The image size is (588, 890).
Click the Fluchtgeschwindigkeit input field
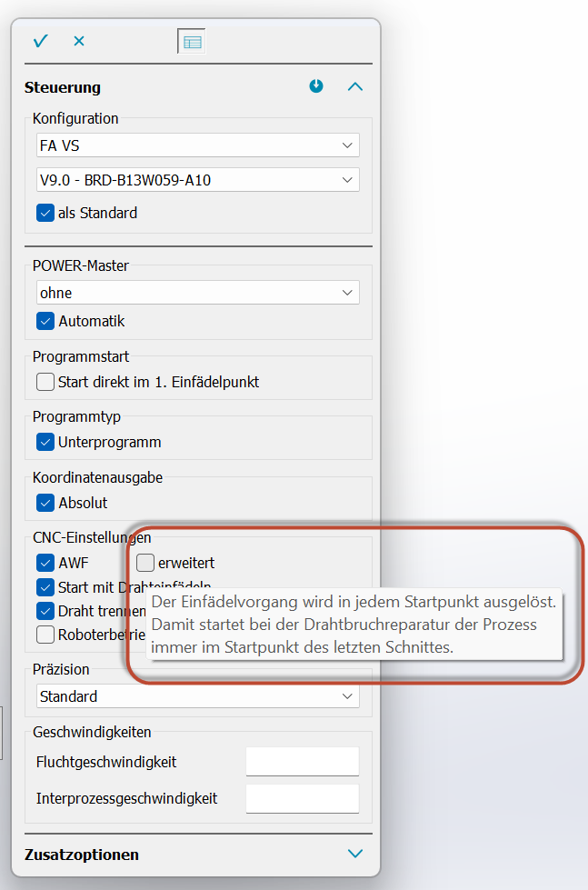tap(302, 762)
